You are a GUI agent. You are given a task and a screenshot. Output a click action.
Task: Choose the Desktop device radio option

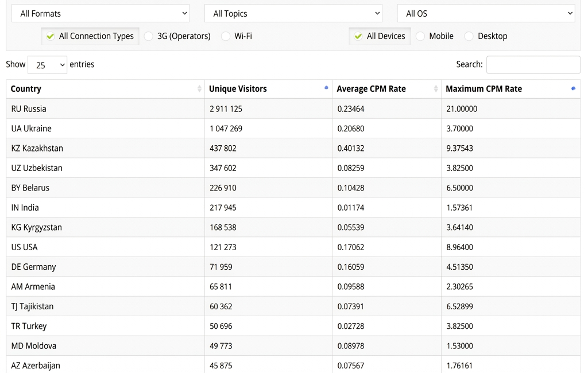tap(486, 36)
